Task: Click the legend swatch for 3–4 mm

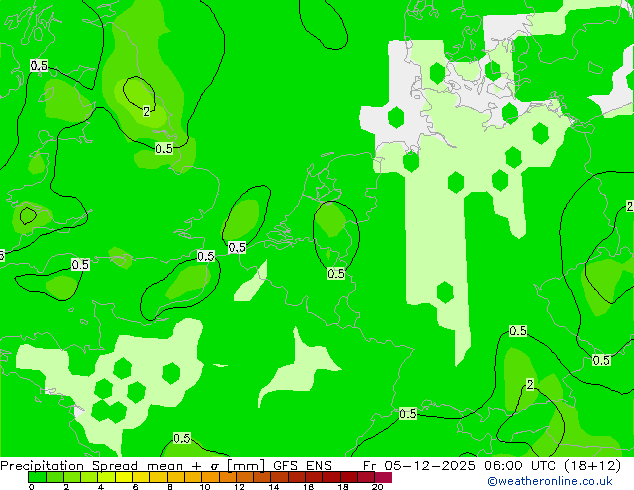Action: [89, 477]
